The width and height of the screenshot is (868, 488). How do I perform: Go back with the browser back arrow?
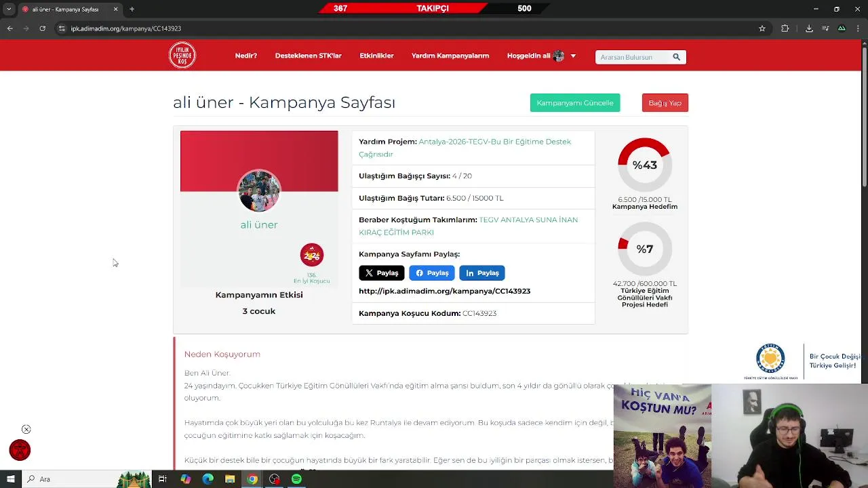pos(9,28)
